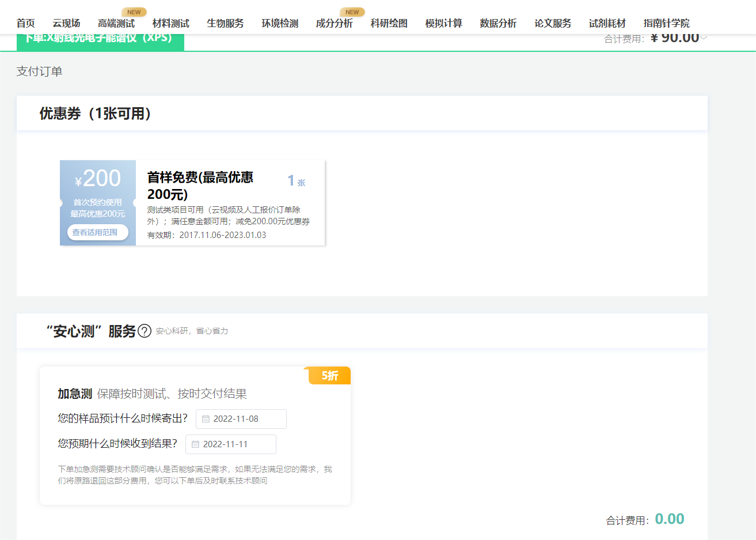756x540 pixels.
Task: Click the NEW badge above 高端测试
Action: pyautogui.click(x=134, y=11)
